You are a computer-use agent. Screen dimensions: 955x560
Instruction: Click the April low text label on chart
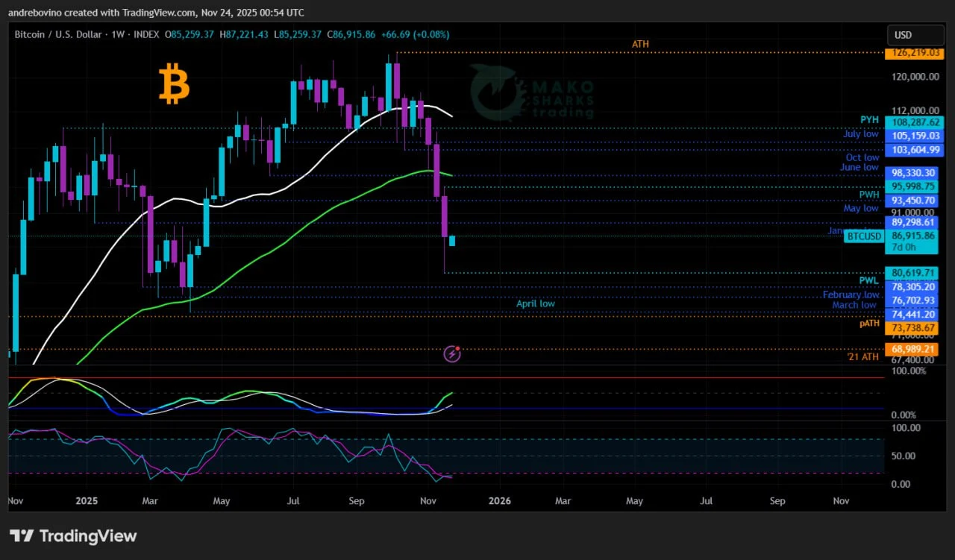coord(535,303)
